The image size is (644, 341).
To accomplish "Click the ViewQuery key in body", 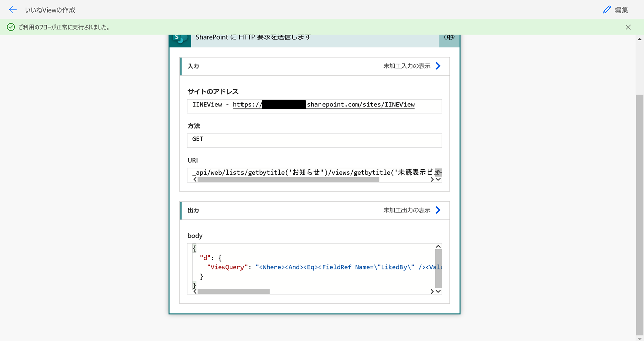I will coord(228,267).
